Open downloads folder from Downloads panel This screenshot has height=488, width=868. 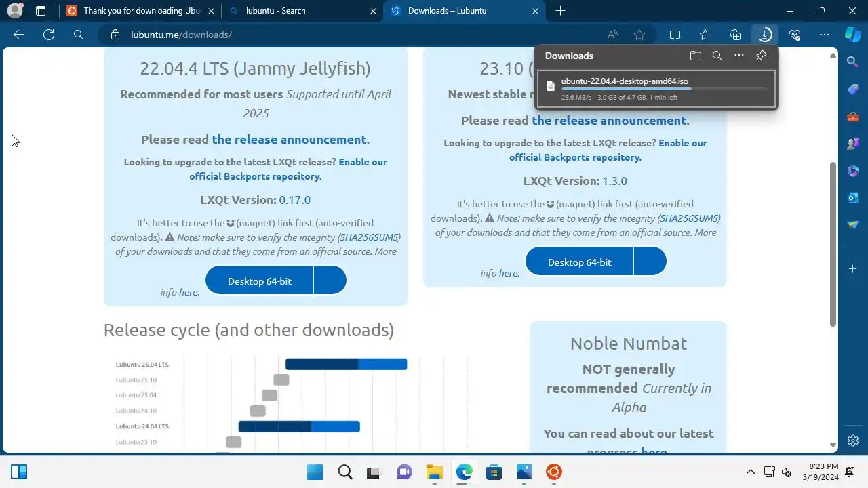[696, 56]
